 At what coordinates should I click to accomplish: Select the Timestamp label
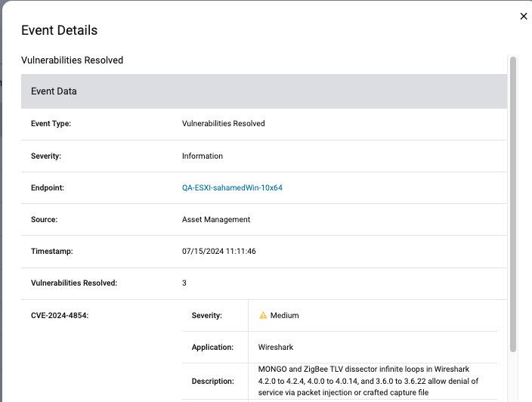(52, 251)
